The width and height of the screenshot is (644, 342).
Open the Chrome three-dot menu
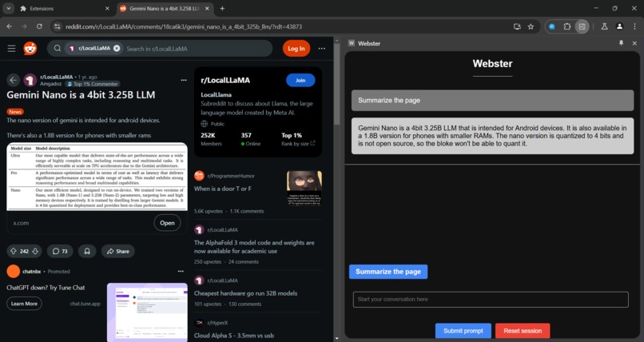tap(634, 26)
